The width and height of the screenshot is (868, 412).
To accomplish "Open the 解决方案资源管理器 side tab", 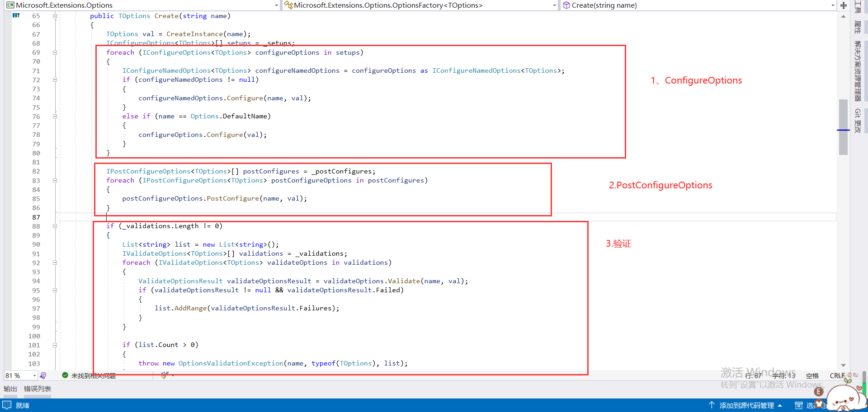I will pyautogui.click(x=858, y=70).
